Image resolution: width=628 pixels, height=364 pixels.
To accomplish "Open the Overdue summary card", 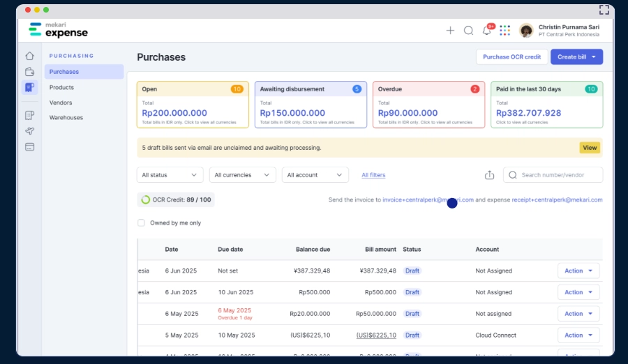I will 428,105.
